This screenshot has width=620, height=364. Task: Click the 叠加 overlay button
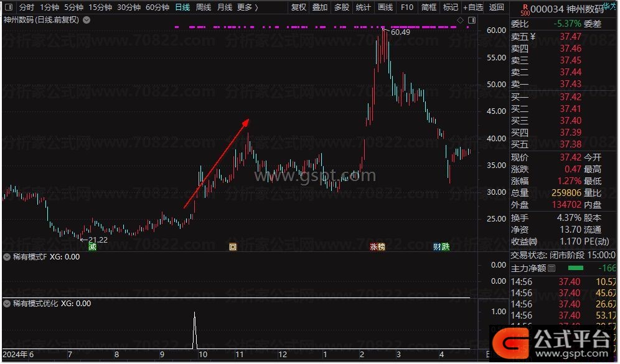click(x=320, y=7)
